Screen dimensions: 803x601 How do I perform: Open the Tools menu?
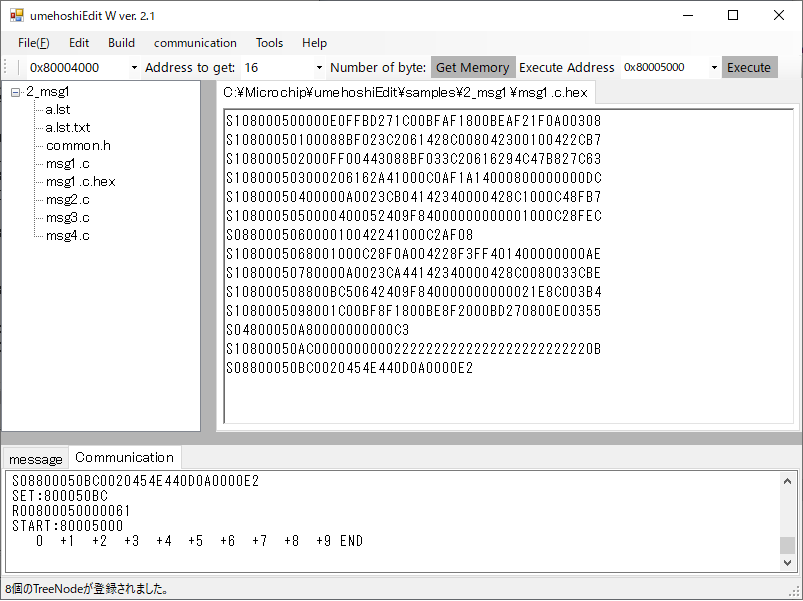[x=269, y=43]
